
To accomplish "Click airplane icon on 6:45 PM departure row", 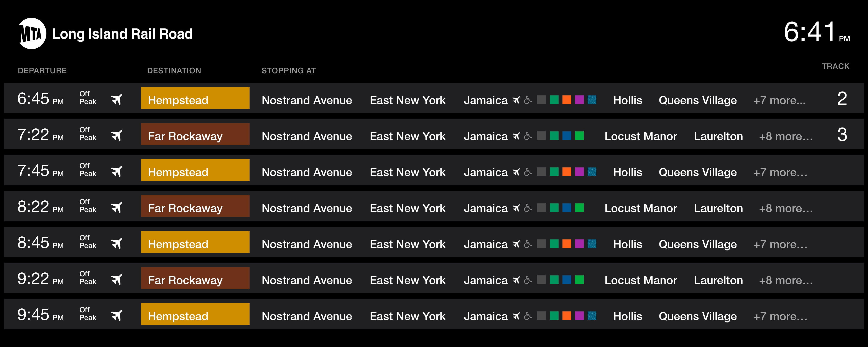I will (x=117, y=99).
